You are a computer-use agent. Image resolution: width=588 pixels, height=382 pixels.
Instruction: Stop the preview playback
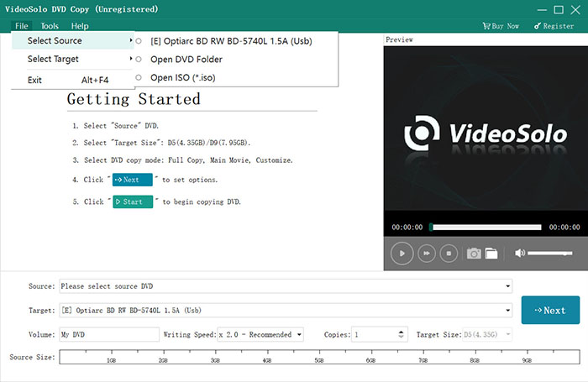(449, 253)
